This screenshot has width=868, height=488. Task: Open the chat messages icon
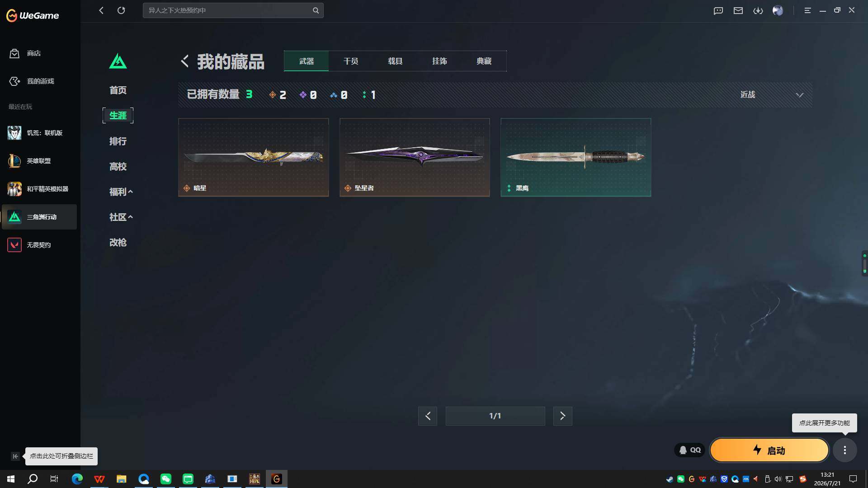pos(718,10)
